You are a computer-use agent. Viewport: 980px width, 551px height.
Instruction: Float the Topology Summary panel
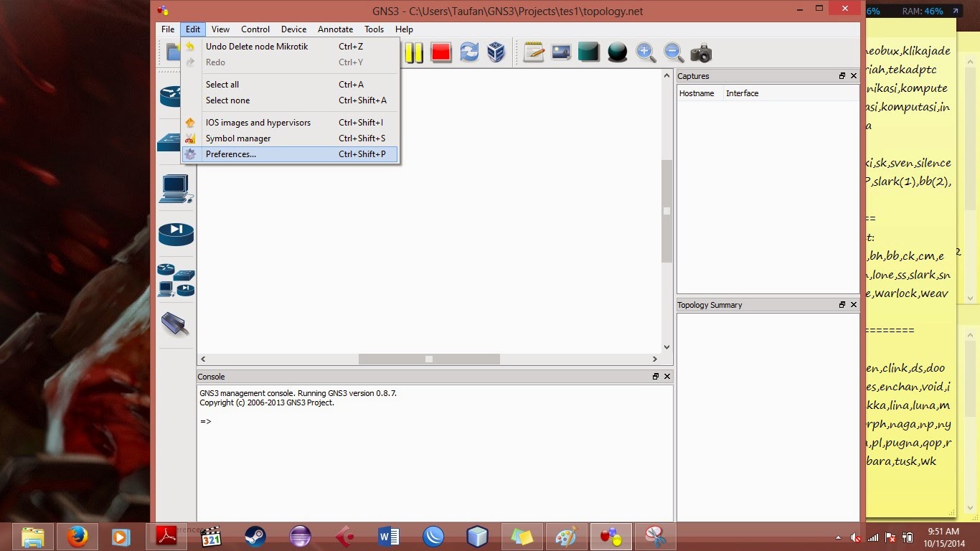click(842, 305)
